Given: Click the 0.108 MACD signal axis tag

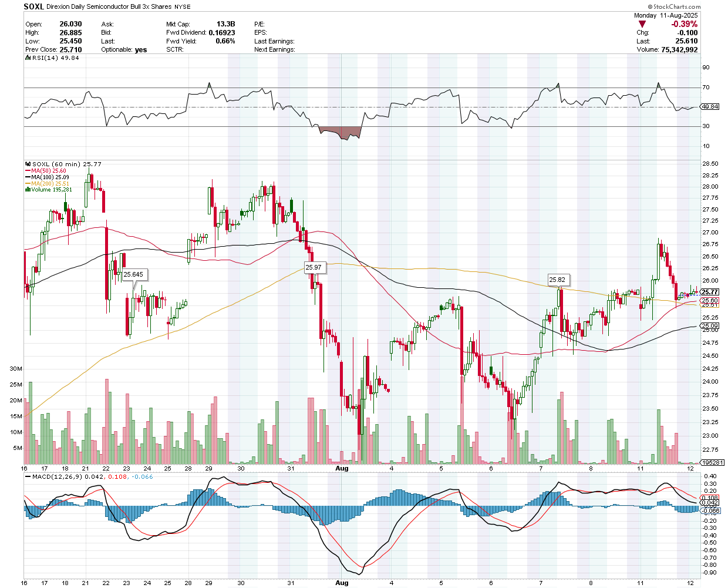Looking at the screenshot, I should [710, 498].
